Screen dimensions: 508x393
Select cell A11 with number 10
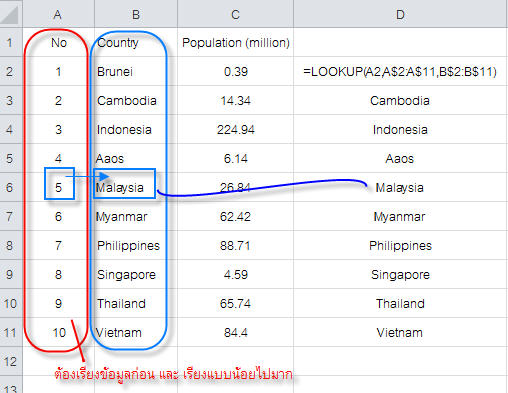59,332
